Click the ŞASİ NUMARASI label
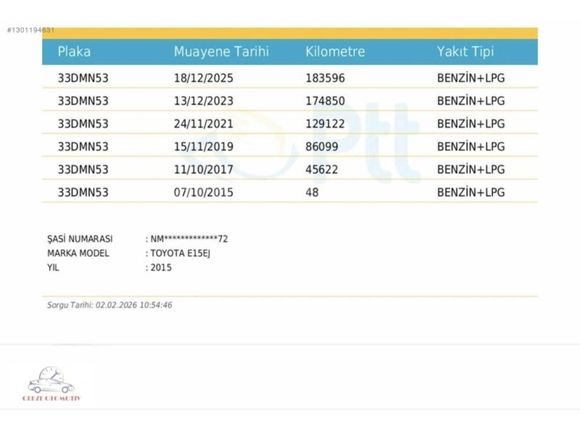The image size is (580, 435). pyautogui.click(x=80, y=239)
